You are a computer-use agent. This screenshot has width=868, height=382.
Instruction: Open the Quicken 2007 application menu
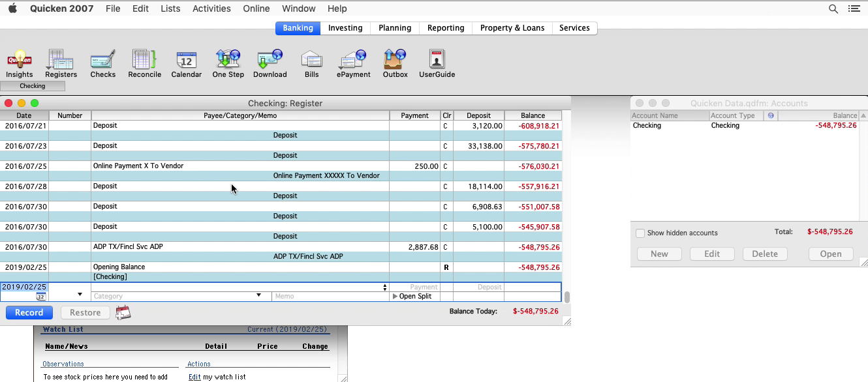62,8
